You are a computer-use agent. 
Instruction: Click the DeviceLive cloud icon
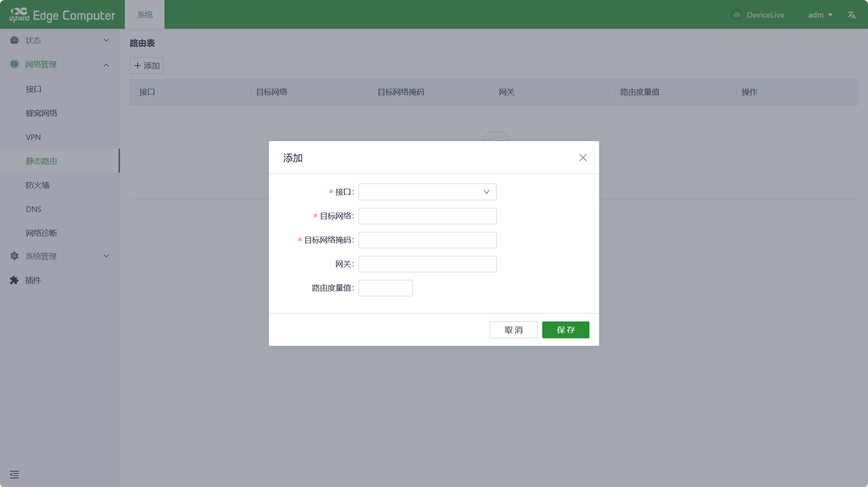tap(736, 15)
